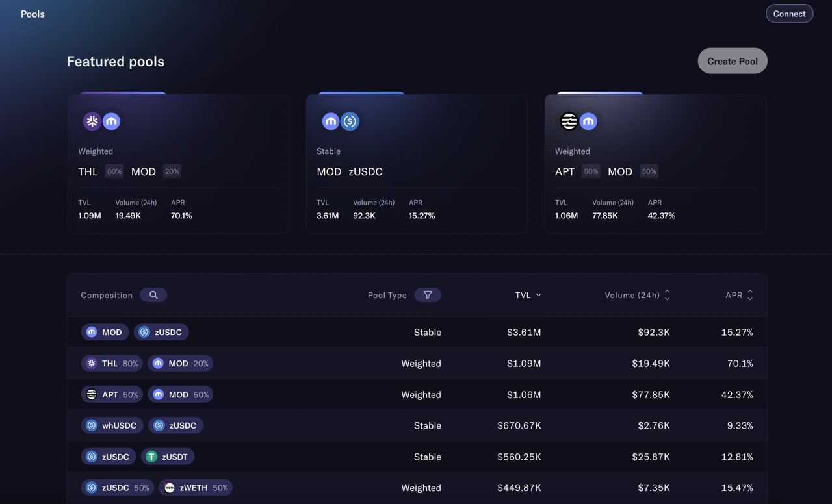Open the Pool Type filter icon
The height and width of the screenshot is (504, 832).
(428, 295)
